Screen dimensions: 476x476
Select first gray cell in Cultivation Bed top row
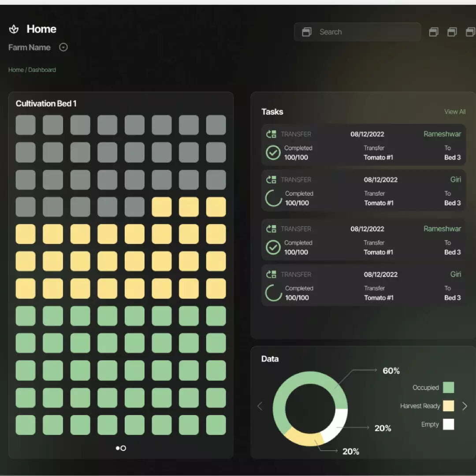[26, 125]
